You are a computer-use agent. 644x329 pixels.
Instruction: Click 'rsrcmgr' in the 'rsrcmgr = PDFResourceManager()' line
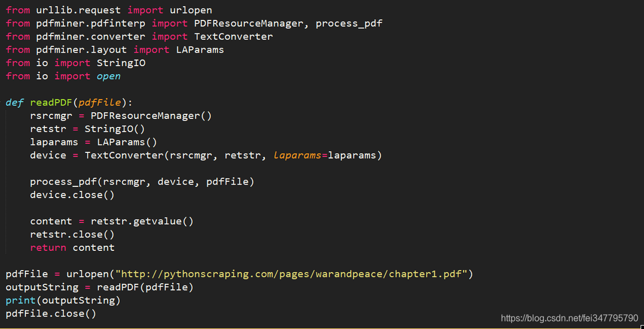point(51,116)
